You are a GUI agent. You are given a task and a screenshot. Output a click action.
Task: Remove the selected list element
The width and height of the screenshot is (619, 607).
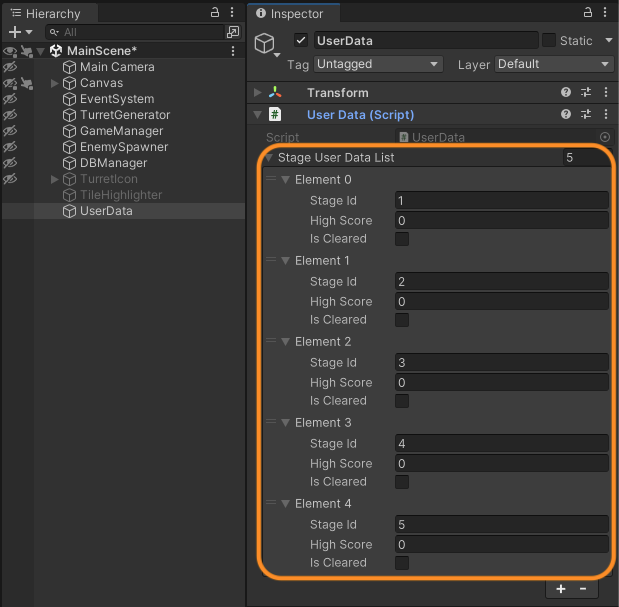coord(583,589)
